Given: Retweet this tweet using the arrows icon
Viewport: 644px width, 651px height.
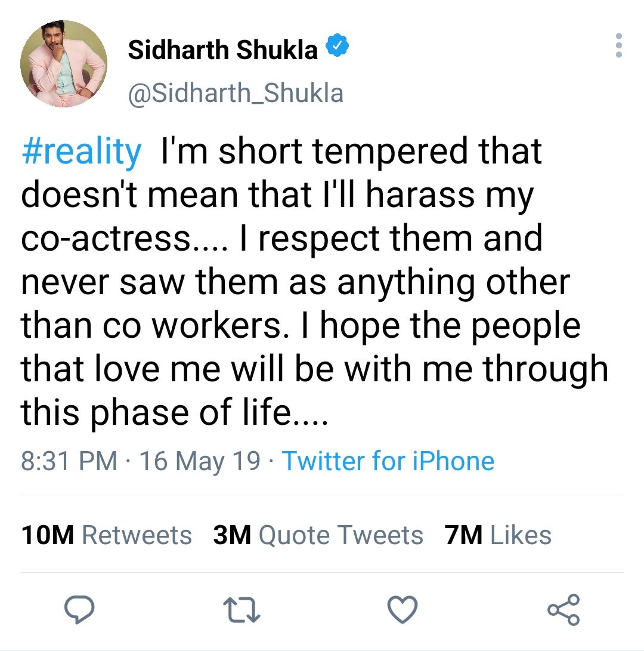Looking at the screenshot, I should coord(241,610).
